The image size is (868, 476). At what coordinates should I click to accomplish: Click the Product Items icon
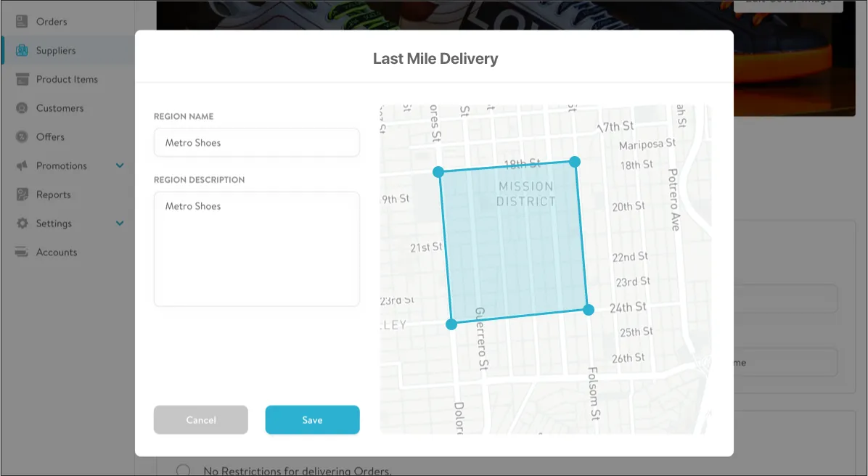22,79
